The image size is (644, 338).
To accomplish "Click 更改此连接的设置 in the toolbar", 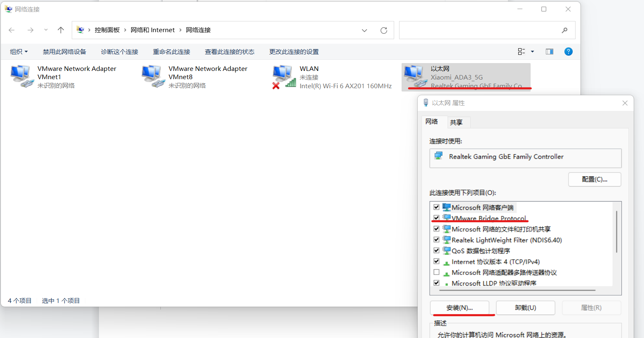I will [x=294, y=52].
